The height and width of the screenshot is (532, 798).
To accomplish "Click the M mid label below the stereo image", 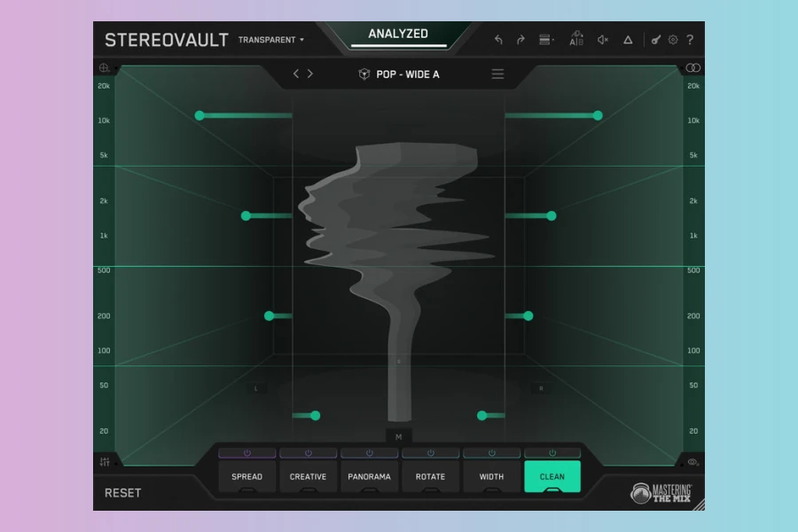I will [398, 437].
